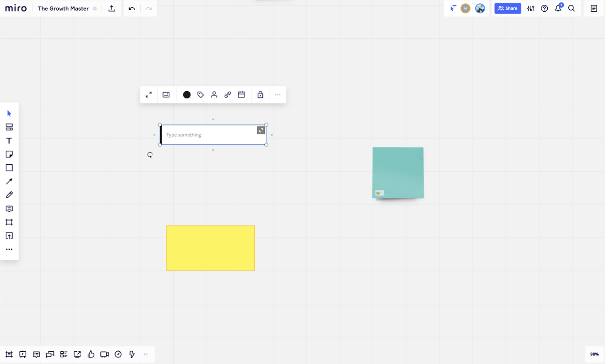
Task: Toggle the lock on the selected card
Action: pos(260,95)
